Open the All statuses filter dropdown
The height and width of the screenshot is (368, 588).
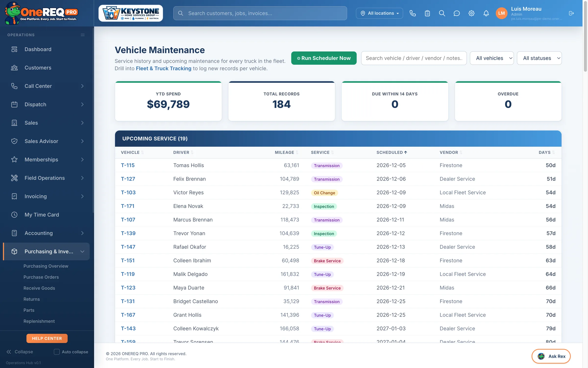click(x=539, y=58)
